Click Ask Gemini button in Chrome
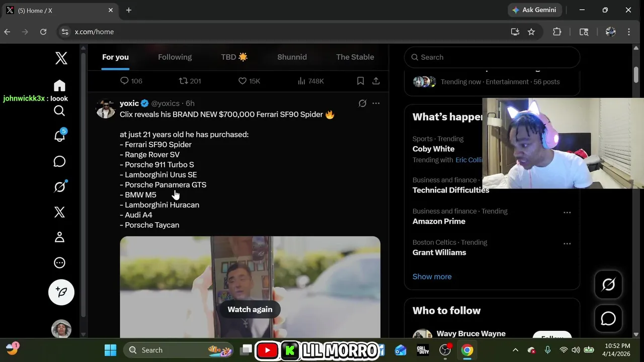This screenshot has width=644, height=362. (534, 10)
